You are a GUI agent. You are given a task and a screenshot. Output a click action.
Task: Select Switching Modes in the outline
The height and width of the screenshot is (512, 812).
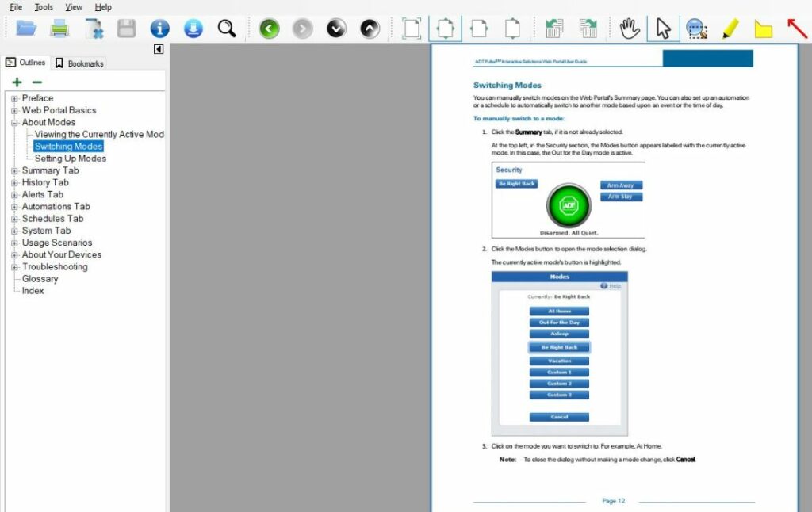pyautogui.click(x=68, y=147)
